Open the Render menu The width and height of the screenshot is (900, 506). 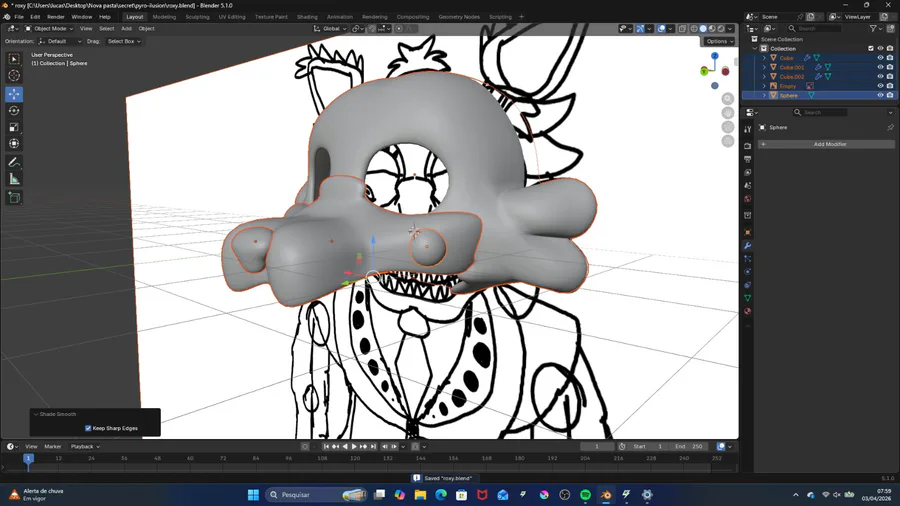click(56, 17)
